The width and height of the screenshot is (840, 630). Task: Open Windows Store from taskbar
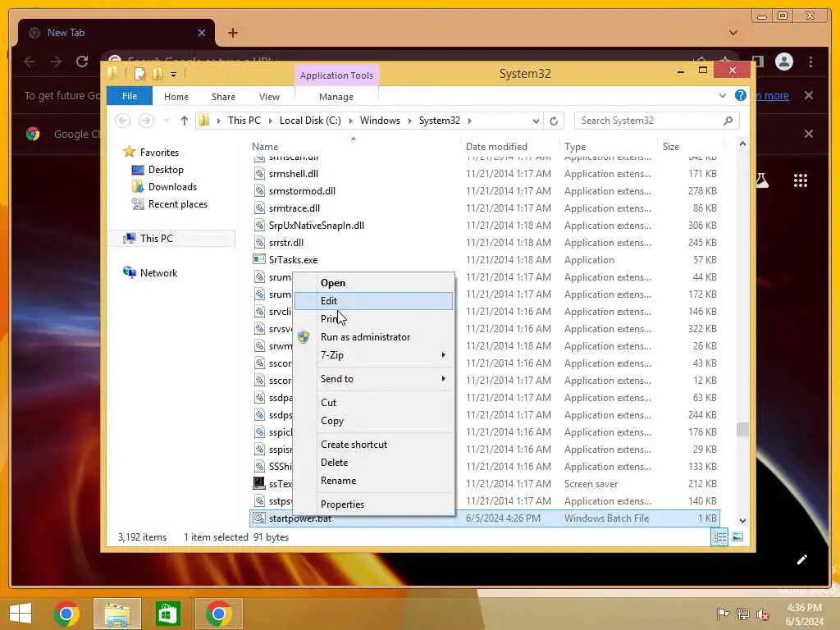tap(168, 614)
